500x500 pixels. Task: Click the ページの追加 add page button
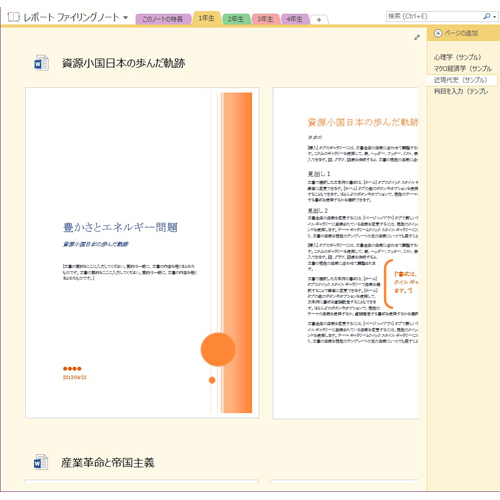(x=456, y=33)
